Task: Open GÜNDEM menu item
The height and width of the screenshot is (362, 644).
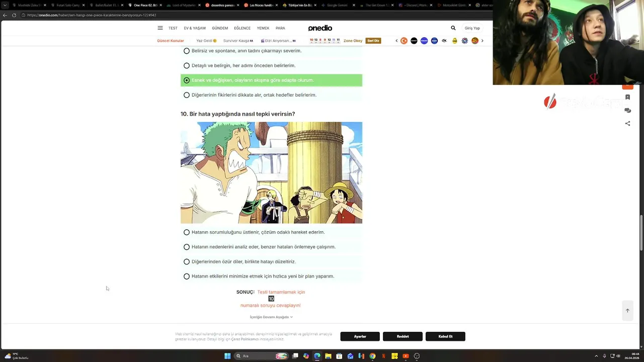Action: click(220, 28)
